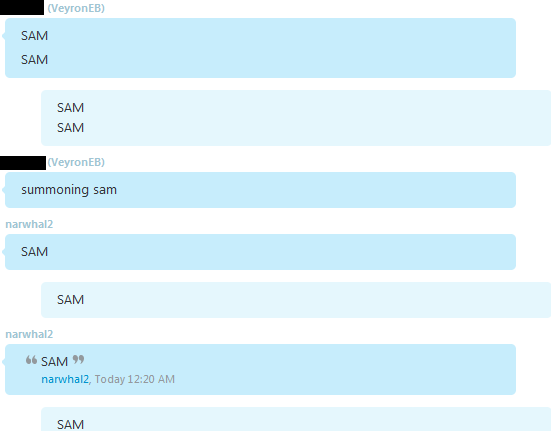This screenshot has width=551, height=431.
Task: Click the blacked-out name above summoning sam
Action: [x=23, y=163]
